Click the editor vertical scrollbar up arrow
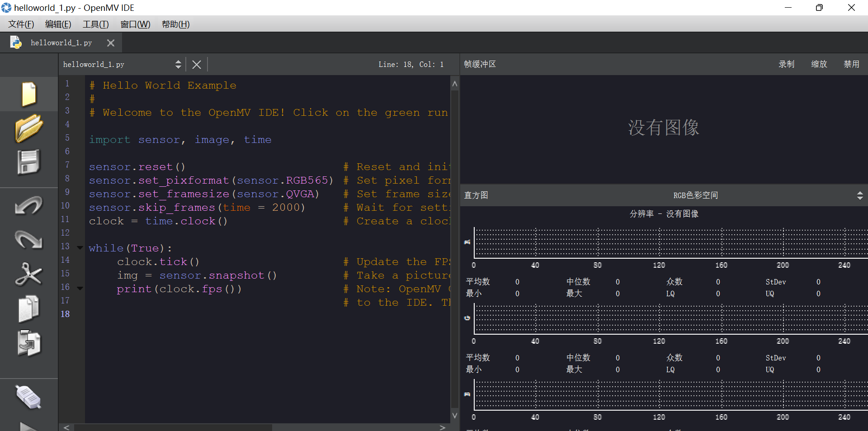This screenshot has height=431, width=868. (455, 84)
